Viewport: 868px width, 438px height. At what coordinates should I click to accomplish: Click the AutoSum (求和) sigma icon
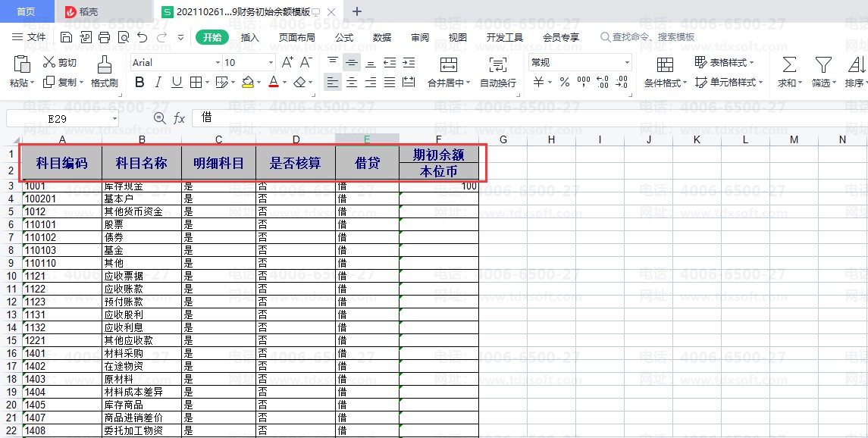point(788,64)
